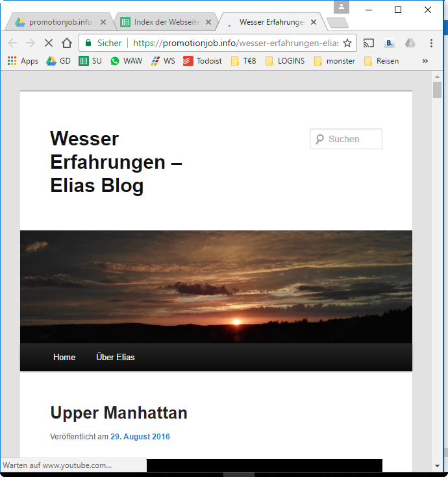
Task: Open Reisen bookmark folder
Action: [x=381, y=61]
